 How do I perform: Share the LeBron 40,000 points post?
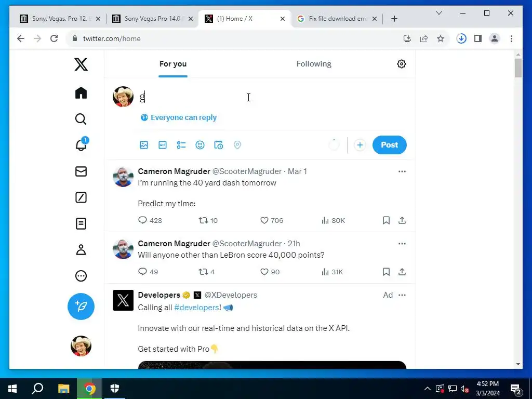click(402, 272)
